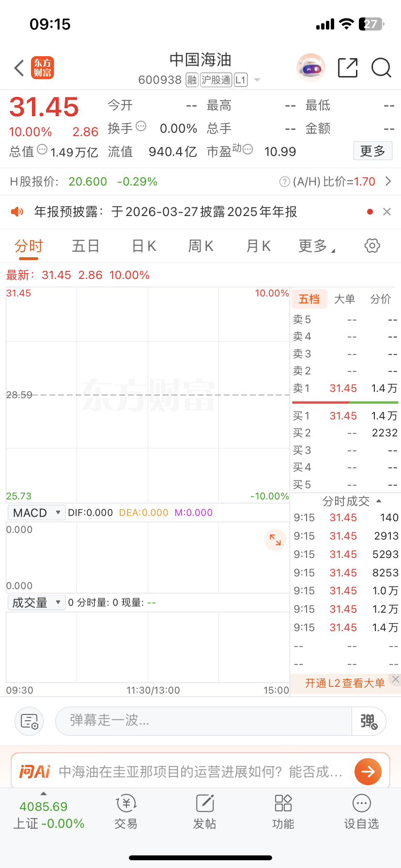Tap the announcement speaker icon
Viewport: 401px width, 868px height.
click(x=17, y=212)
